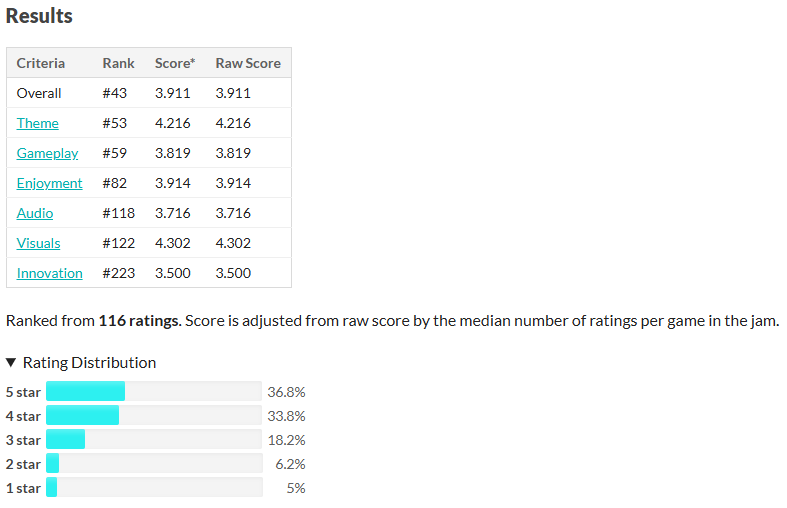The width and height of the screenshot is (787, 508).
Task: Open the Visuals criteria link
Action: tap(38, 243)
